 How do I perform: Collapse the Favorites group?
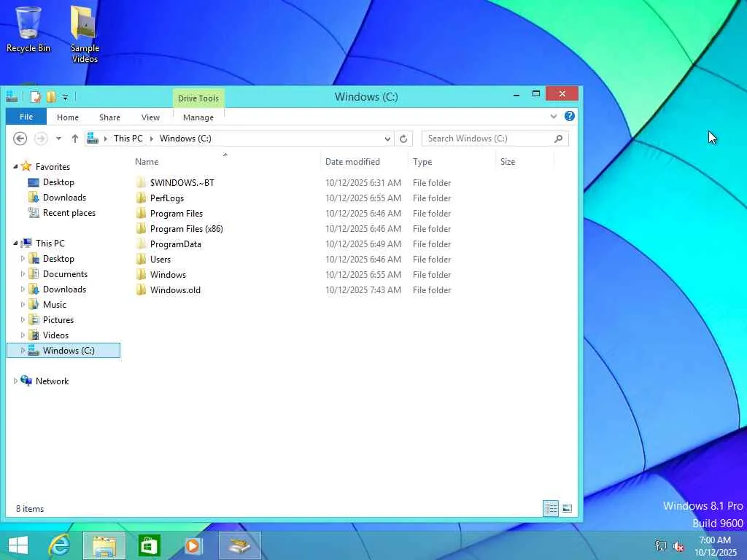pyautogui.click(x=15, y=167)
